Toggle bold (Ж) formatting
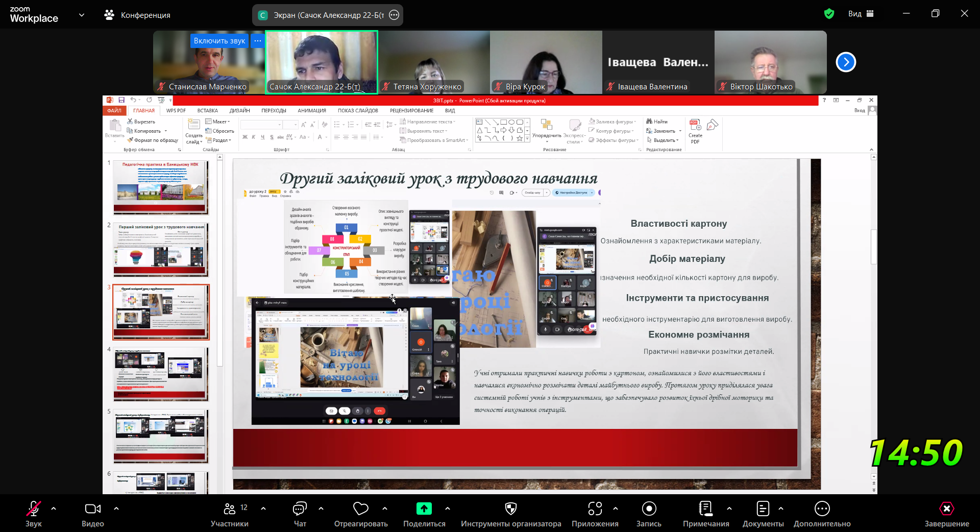The height and width of the screenshot is (532, 980). (245, 137)
